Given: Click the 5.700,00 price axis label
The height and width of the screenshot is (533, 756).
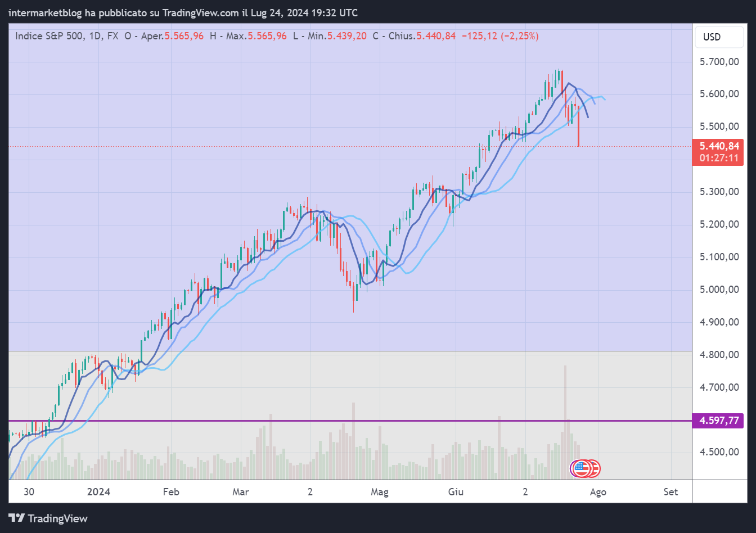Looking at the screenshot, I should pos(719,62).
